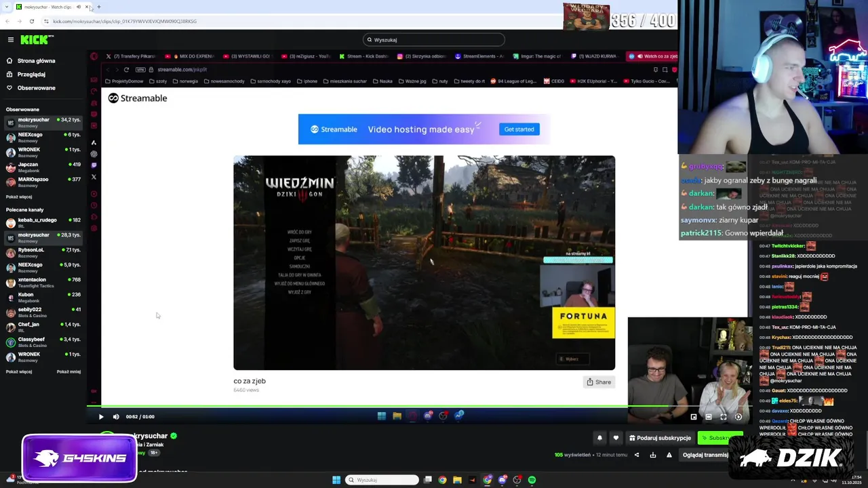The width and height of the screenshot is (868, 488).
Task: Share the clip via share icon
Action: coord(637,455)
